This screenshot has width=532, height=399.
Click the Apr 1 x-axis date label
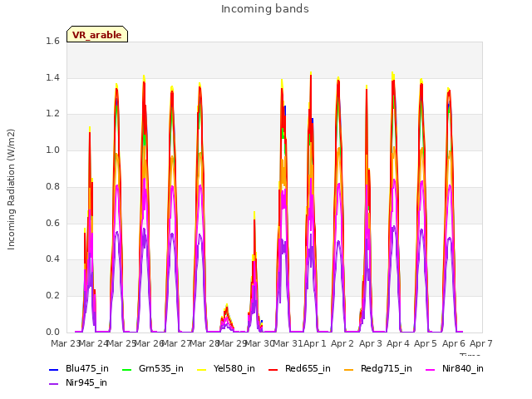click(314, 343)
